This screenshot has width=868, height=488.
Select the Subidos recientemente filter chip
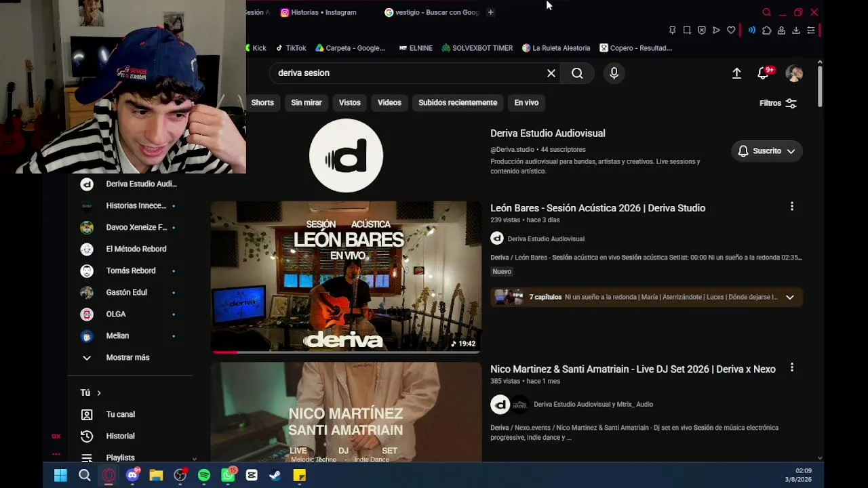click(x=458, y=103)
